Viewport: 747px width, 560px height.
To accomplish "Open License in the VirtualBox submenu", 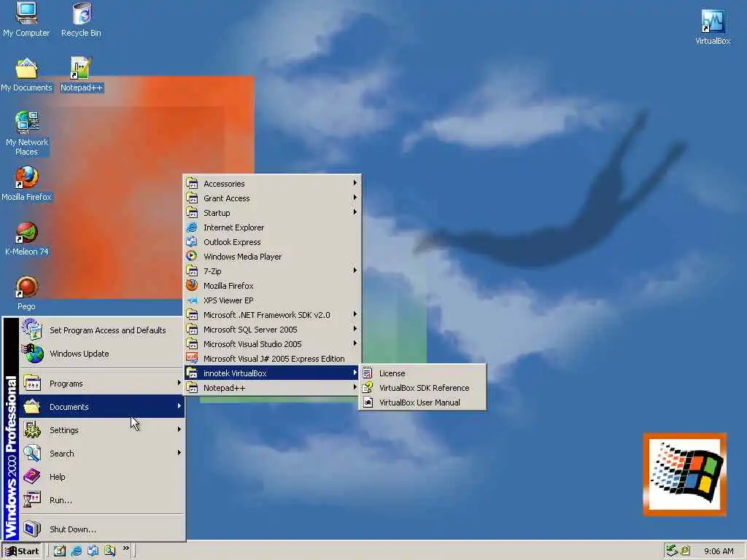I will pyautogui.click(x=422, y=373).
